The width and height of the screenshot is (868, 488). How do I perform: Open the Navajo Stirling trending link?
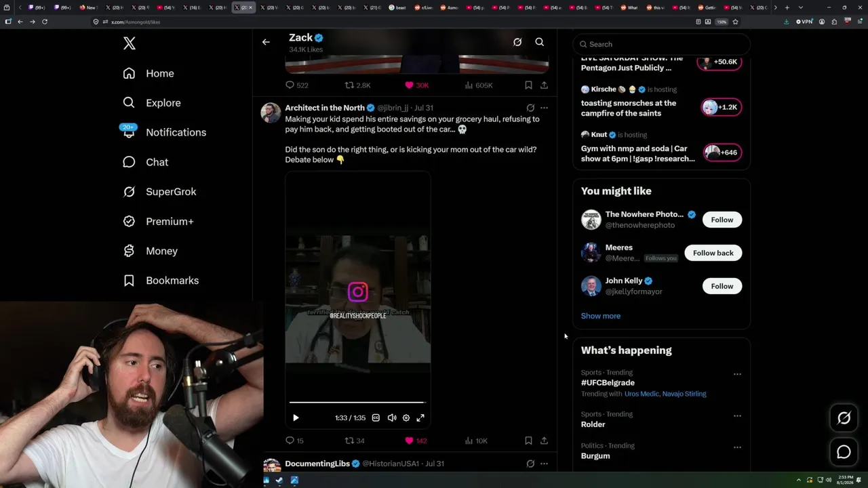pos(684,394)
